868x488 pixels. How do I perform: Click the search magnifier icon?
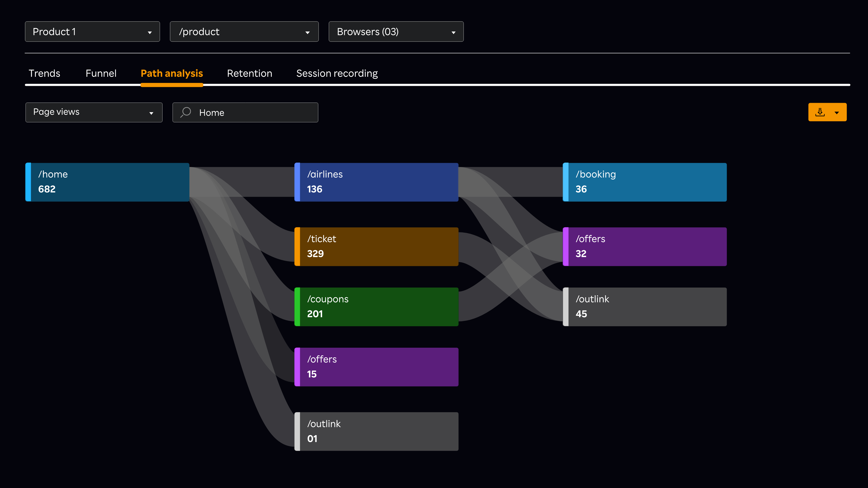coord(186,112)
